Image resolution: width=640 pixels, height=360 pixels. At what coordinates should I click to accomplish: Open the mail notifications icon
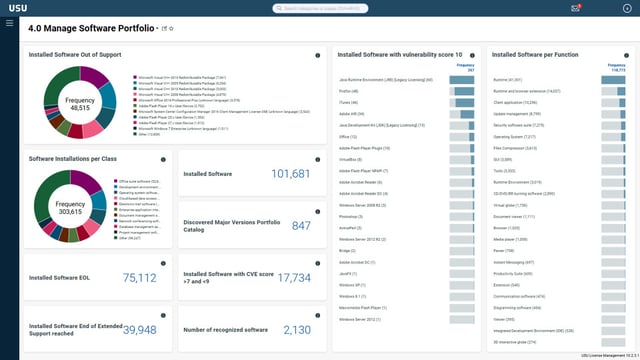(576, 8)
